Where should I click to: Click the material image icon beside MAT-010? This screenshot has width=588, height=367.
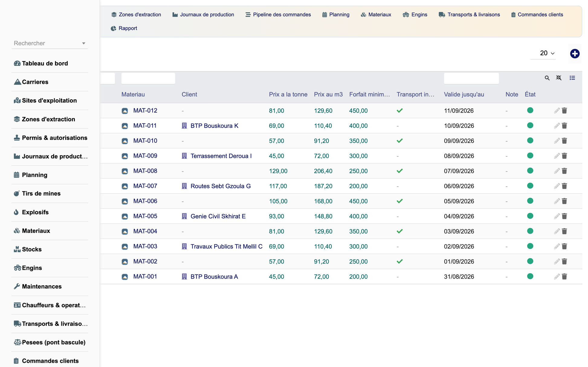[125, 141]
